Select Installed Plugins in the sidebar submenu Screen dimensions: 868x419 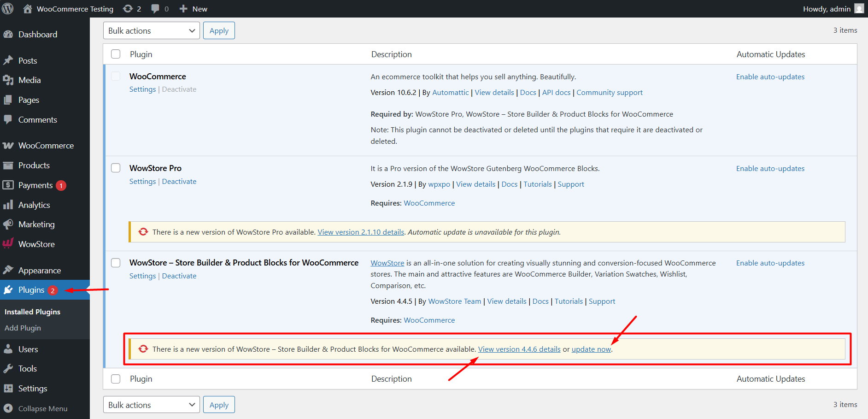[32, 312]
